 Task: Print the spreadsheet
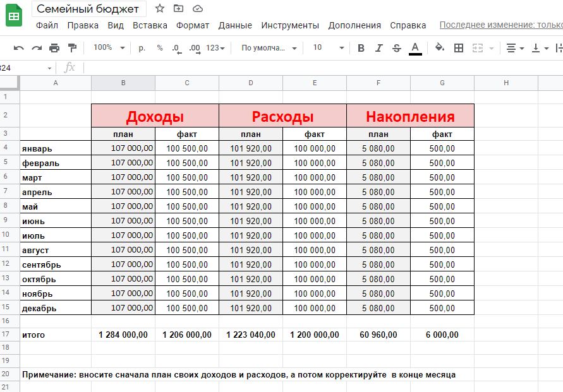[54, 48]
